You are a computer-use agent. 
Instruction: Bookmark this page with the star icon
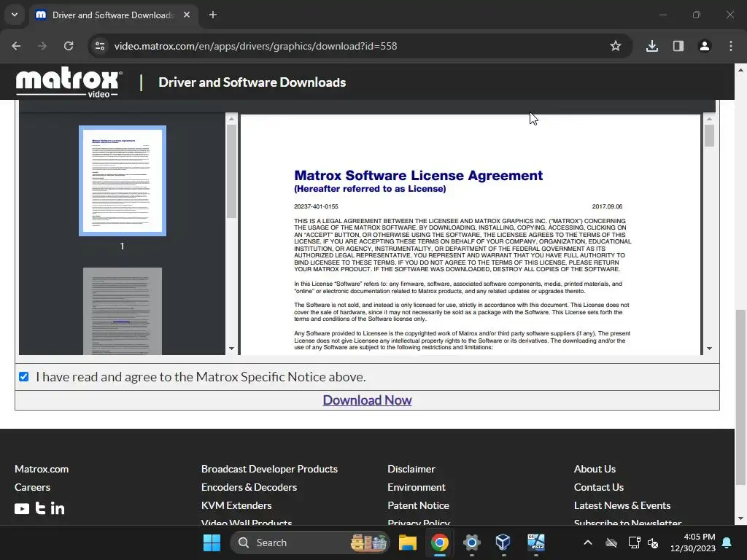[x=616, y=46]
